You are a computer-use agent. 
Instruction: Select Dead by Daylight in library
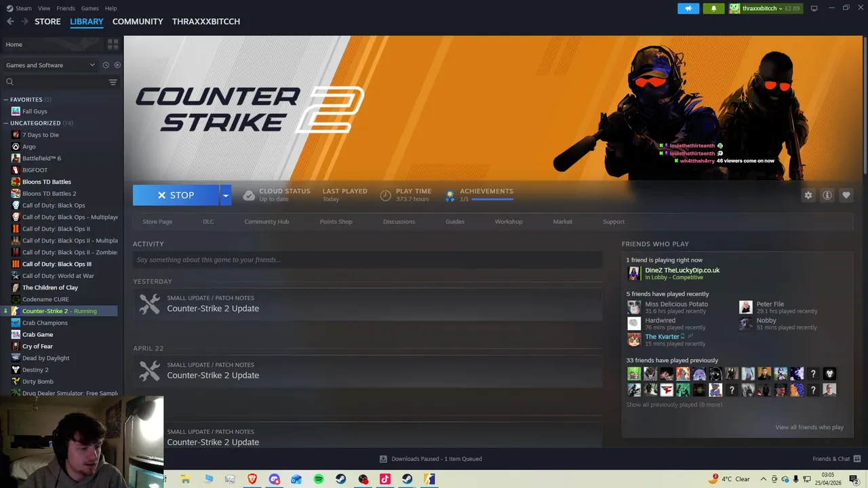pyautogui.click(x=45, y=358)
